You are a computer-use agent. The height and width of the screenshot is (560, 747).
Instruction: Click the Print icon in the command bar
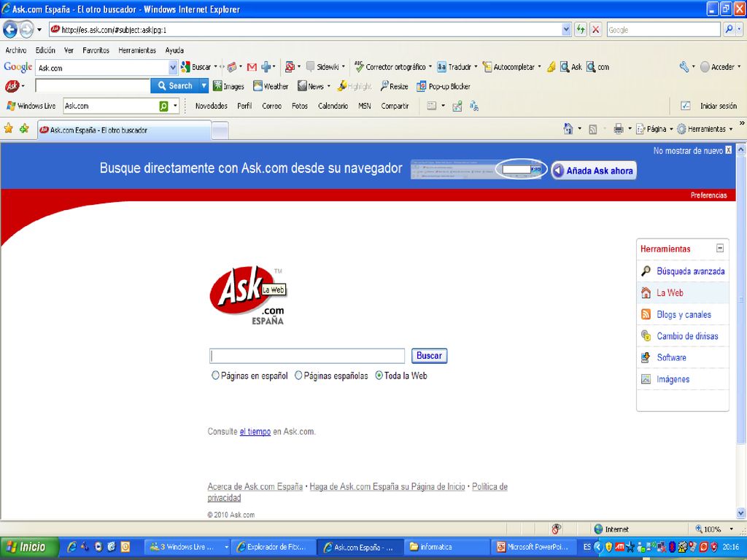pyautogui.click(x=619, y=129)
